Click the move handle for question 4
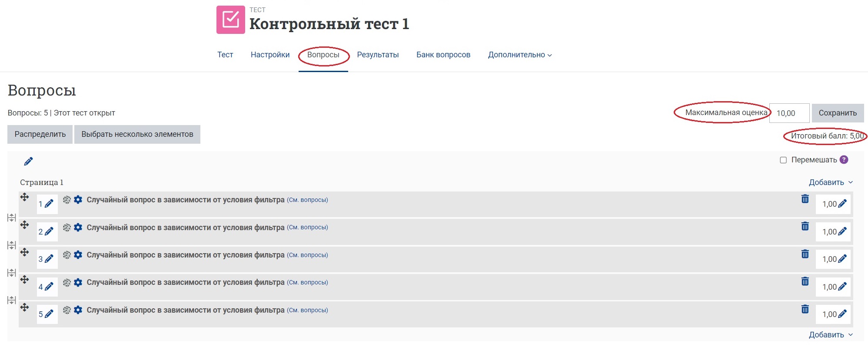This screenshot has width=868, height=350. pyautogui.click(x=25, y=280)
